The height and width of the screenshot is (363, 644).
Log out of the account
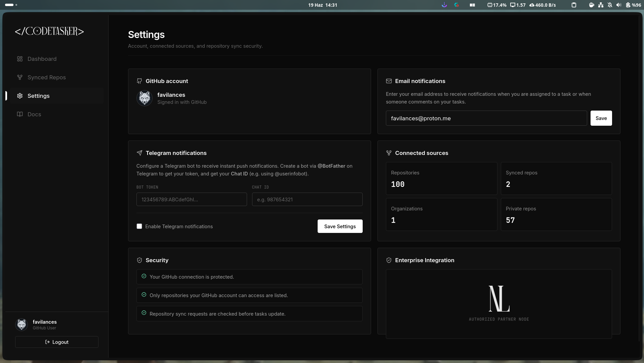tap(57, 342)
